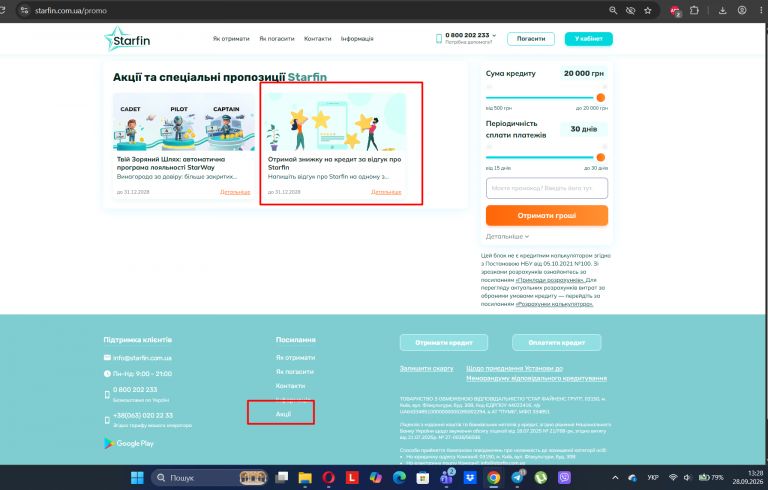
Task: Open the Розрахунки калькулятора link
Action: [554, 304]
